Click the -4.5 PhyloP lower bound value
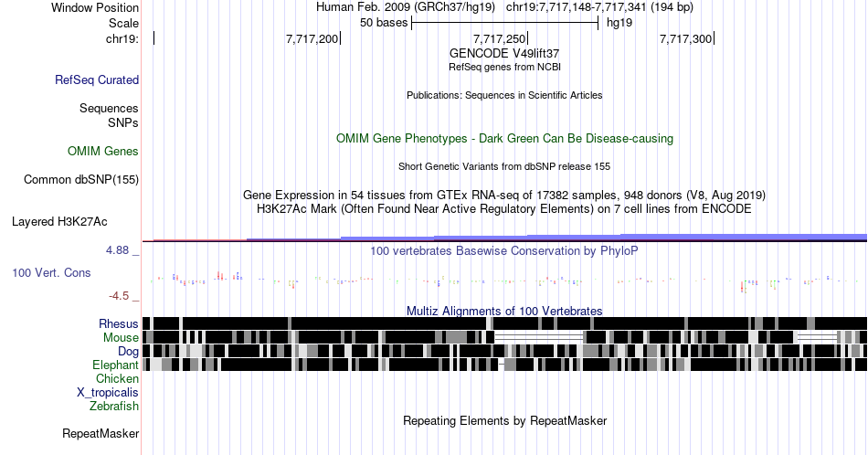This screenshot has width=868, height=455. tap(119, 296)
